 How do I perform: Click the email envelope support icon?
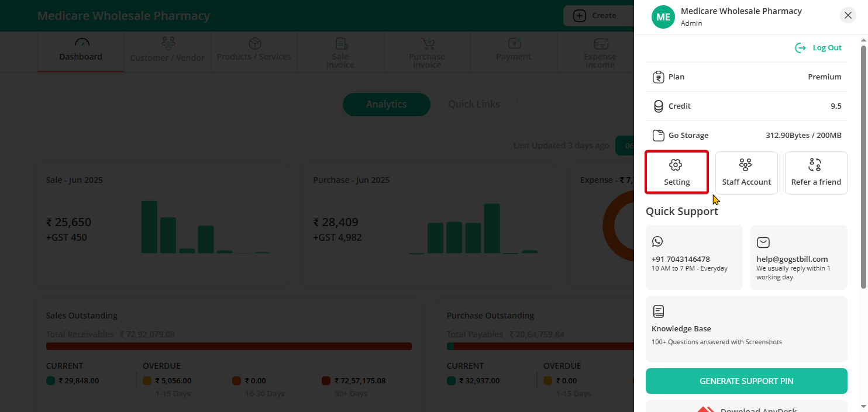763,242
